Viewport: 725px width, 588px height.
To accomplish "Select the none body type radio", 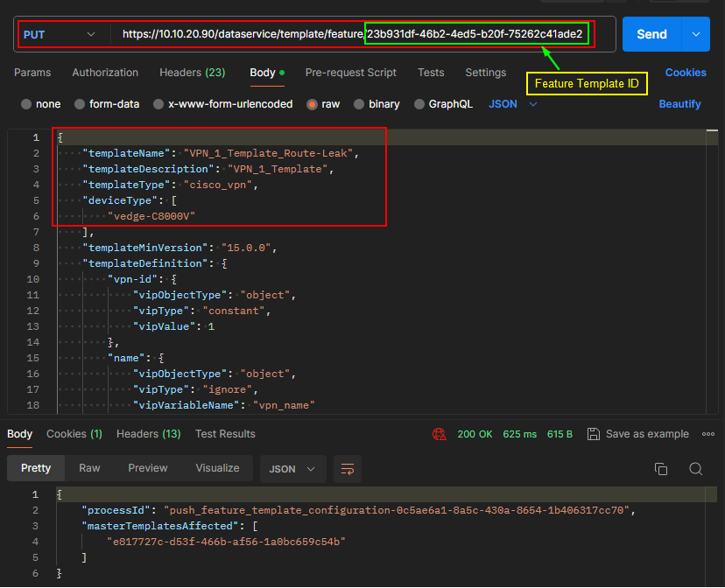I will (x=26, y=104).
